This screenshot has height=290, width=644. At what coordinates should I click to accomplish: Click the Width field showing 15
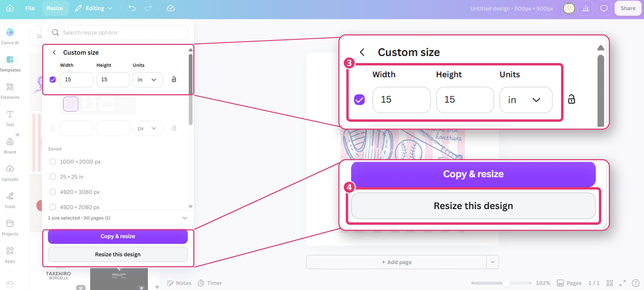tap(77, 80)
